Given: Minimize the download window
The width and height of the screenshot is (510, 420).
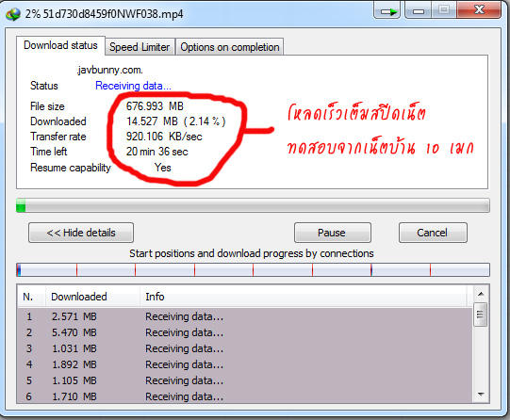Looking at the screenshot, I should [418, 11].
